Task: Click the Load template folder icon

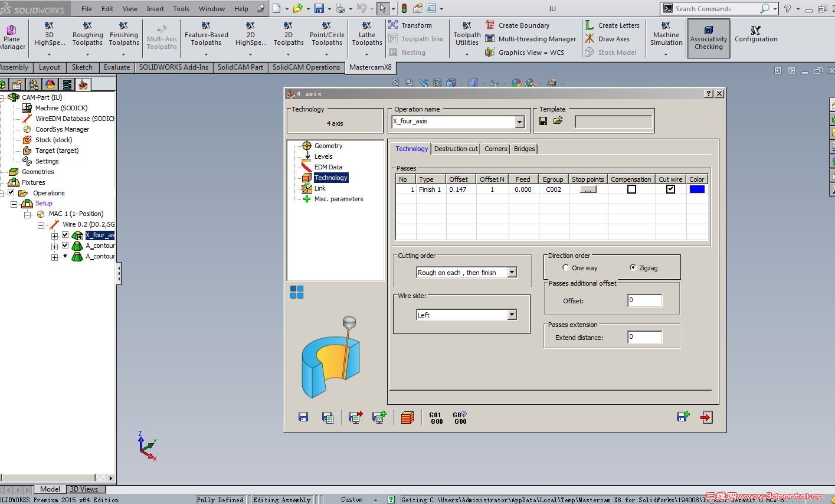Action: pyautogui.click(x=558, y=121)
